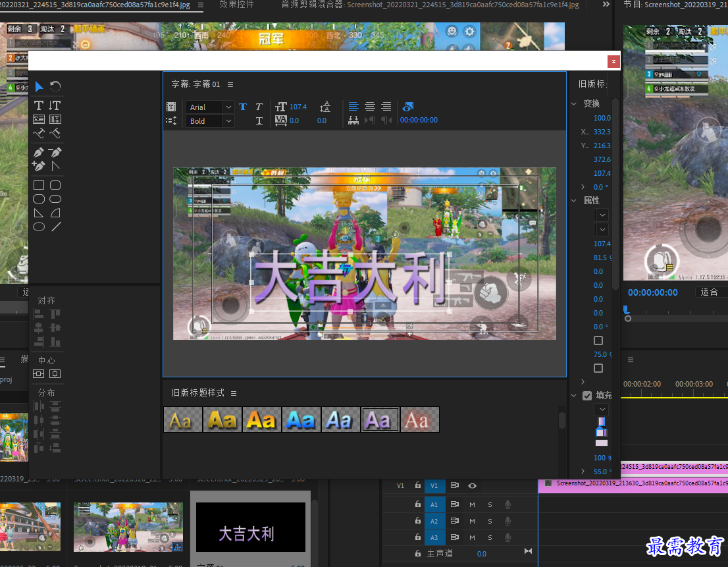728x567 pixels.
Task: Click the 适合 zoom level button
Action: point(709,292)
